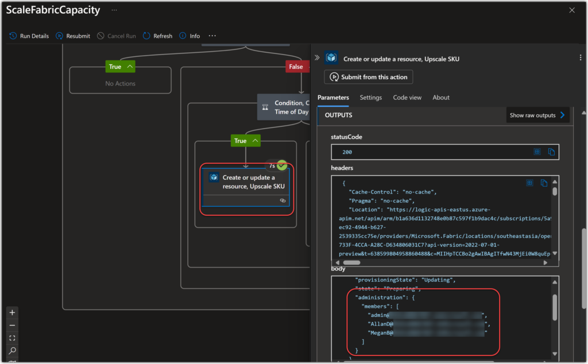Click the body vertical scrollbar up arrow
This screenshot has width=588, height=364.
click(x=555, y=282)
